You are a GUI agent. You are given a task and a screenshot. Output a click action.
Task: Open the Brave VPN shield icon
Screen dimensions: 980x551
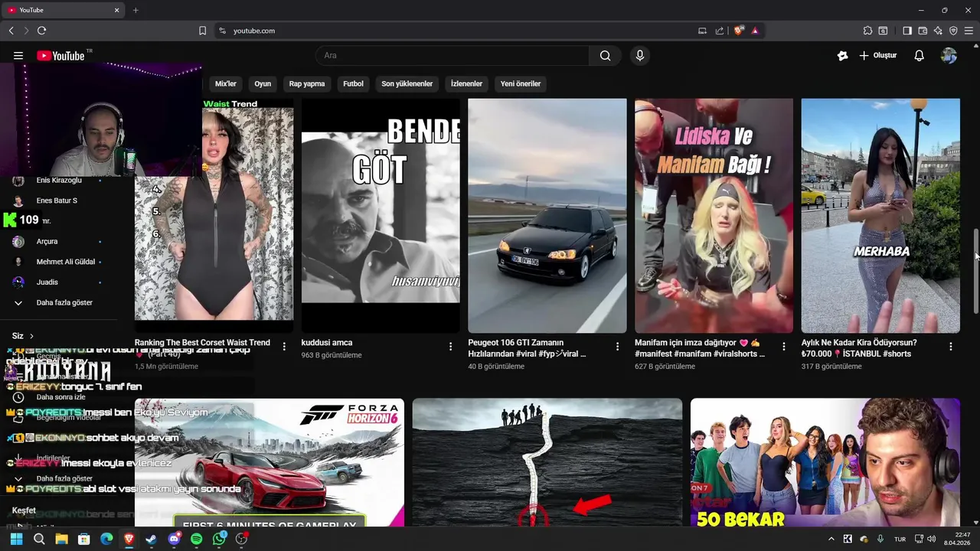pyautogui.click(x=953, y=31)
